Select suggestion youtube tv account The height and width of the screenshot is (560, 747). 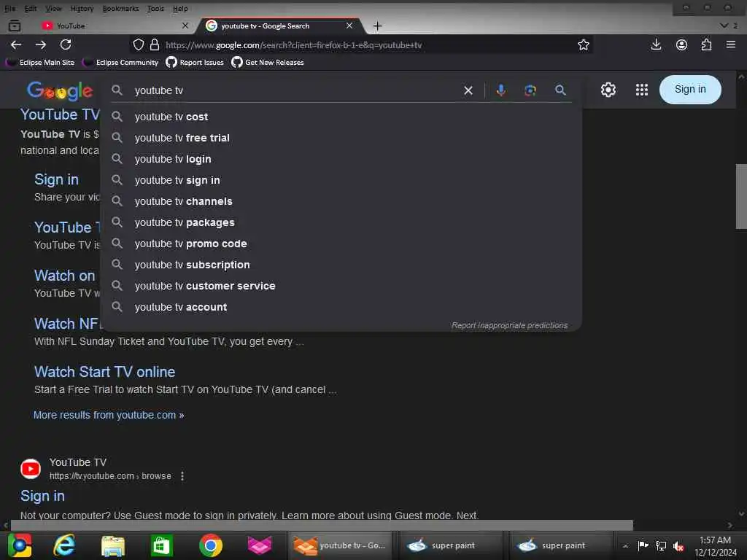click(x=341, y=307)
